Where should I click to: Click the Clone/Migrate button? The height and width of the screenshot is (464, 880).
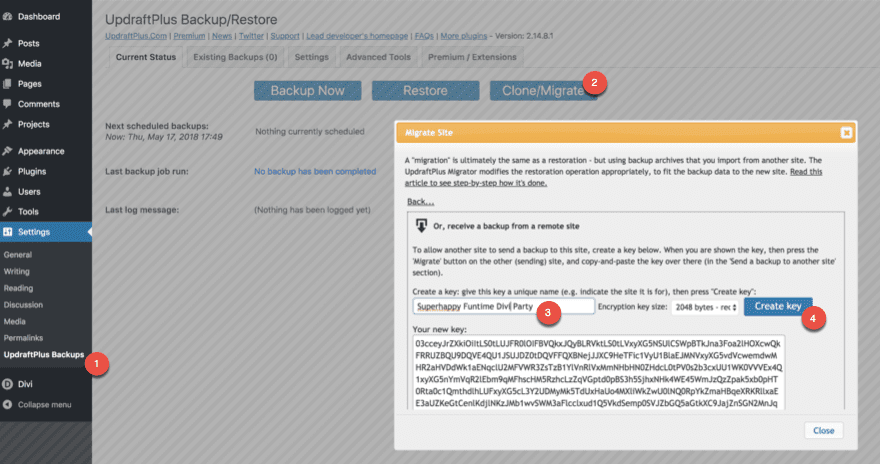point(543,91)
